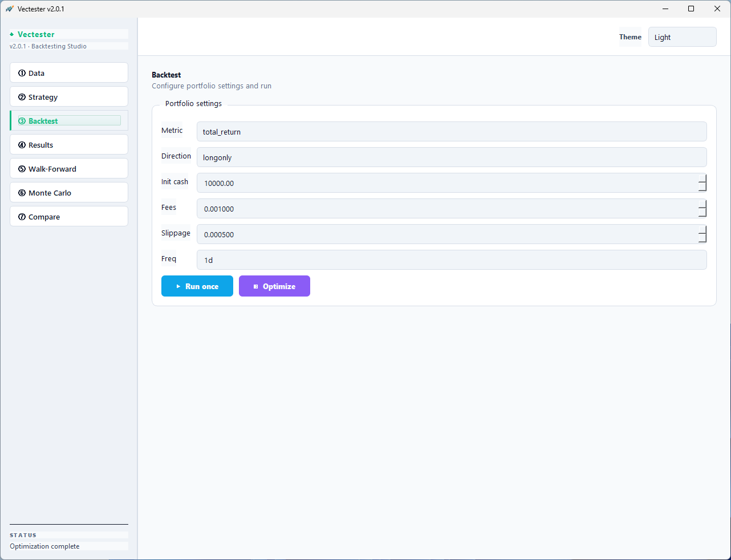Click the Compare sidebar icon

pyautogui.click(x=22, y=216)
